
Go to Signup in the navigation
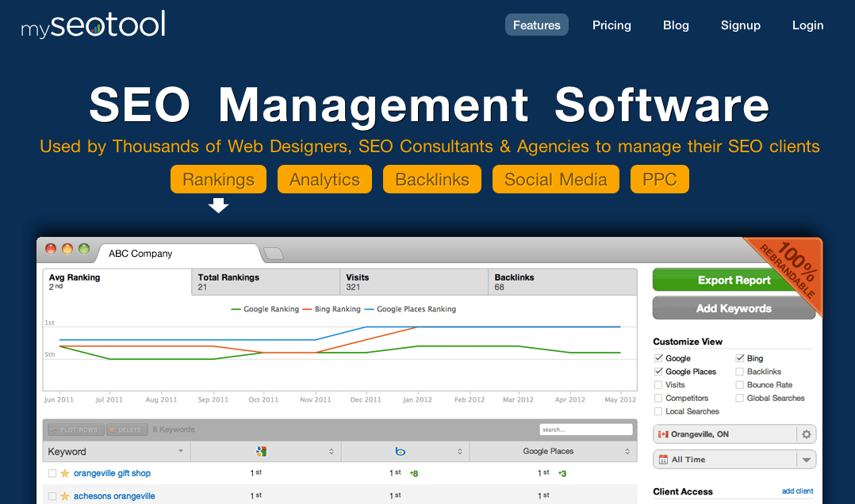point(741,25)
